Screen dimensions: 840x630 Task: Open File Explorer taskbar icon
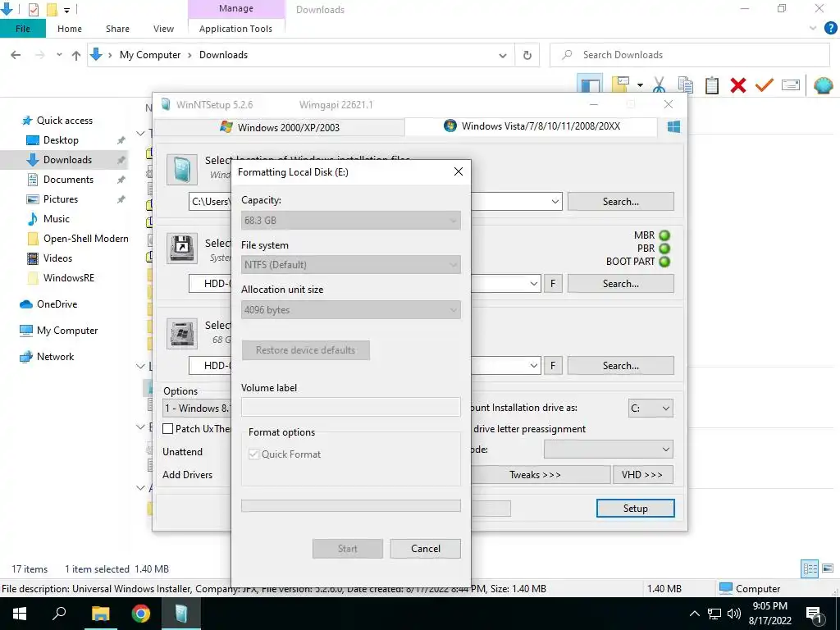[100, 614]
